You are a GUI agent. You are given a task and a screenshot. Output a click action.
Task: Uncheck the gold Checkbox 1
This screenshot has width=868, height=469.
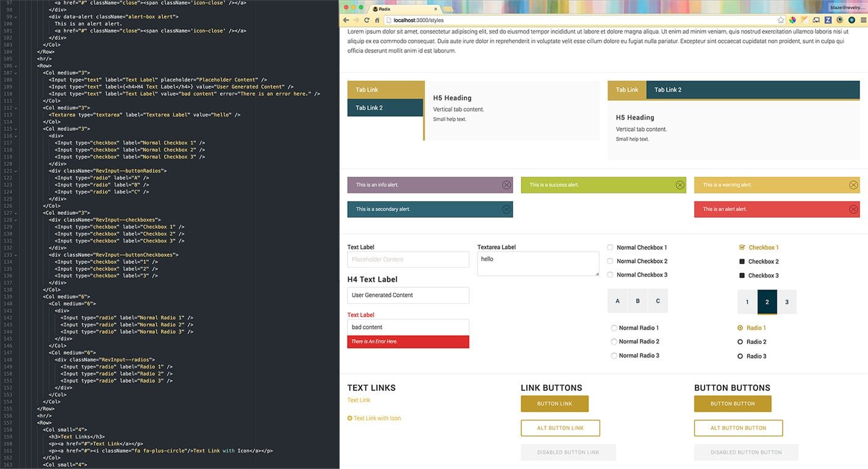(742, 248)
